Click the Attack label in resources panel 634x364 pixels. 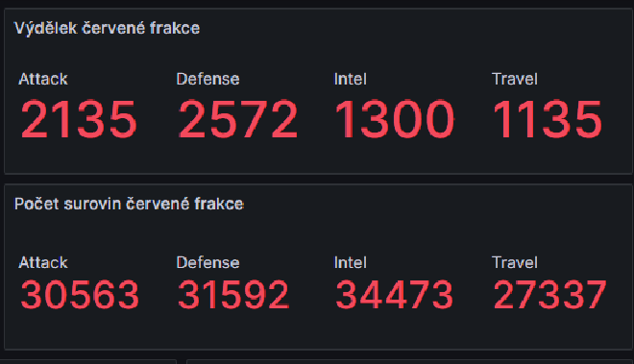43,262
